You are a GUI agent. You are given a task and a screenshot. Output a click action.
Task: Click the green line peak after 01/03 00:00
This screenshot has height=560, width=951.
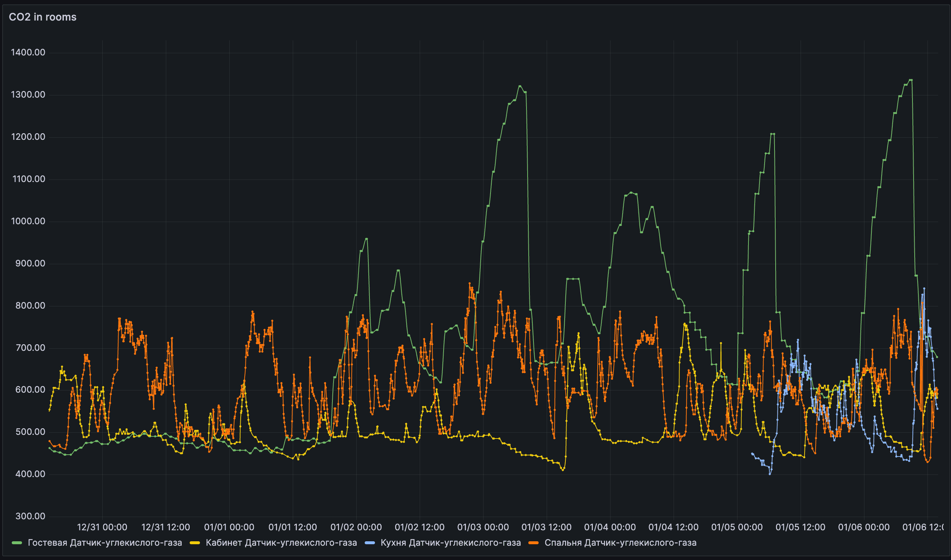[520, 86]
